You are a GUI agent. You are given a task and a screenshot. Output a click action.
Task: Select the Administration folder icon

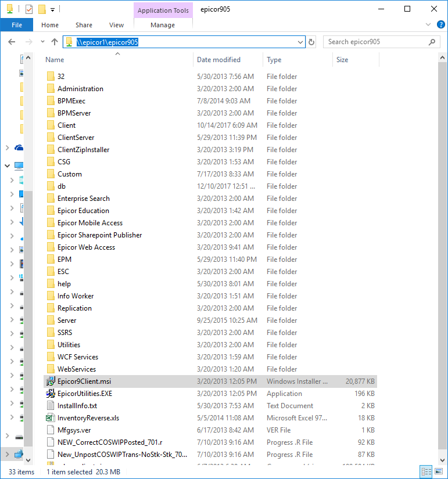[x=51, y=89]
